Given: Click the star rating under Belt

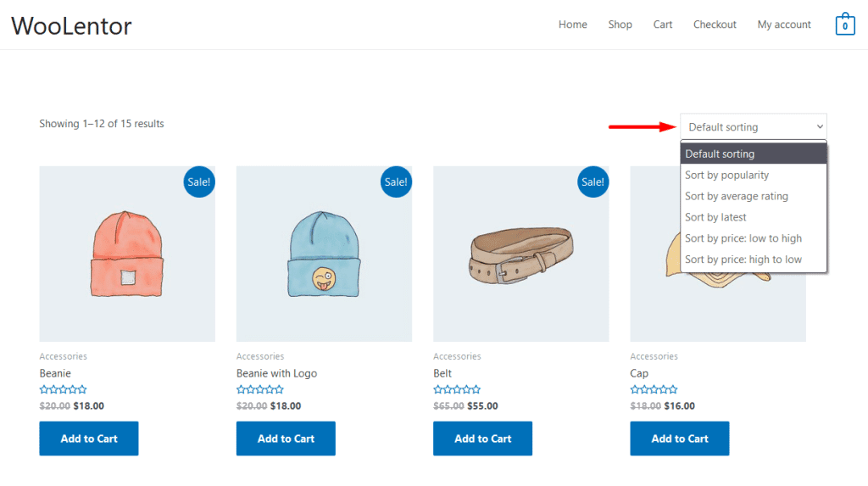Looking at the screenshot, I should tap(457, 390).
